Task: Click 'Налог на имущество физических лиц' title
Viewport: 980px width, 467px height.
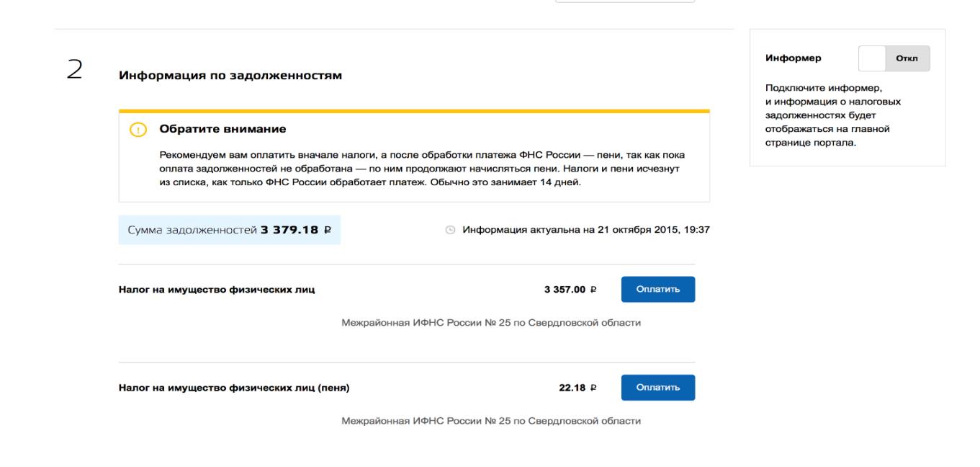Action: point(216,290)
